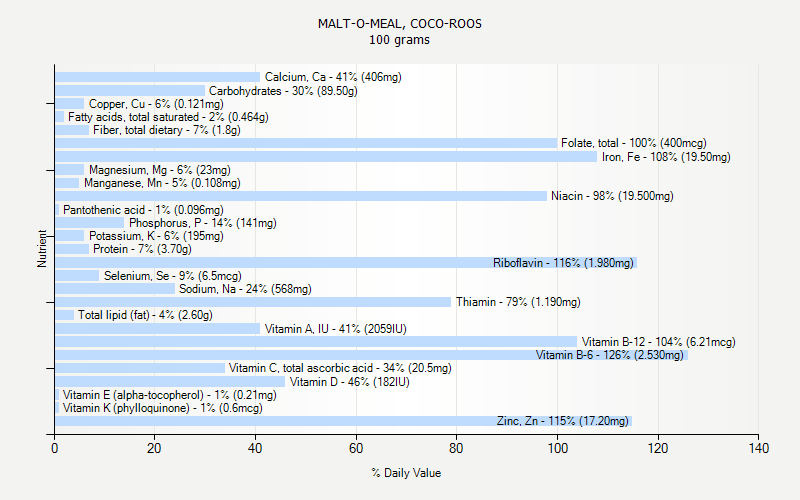Select the Riboflavin - 116% label
800x500 pixels.
pos(563,263)
